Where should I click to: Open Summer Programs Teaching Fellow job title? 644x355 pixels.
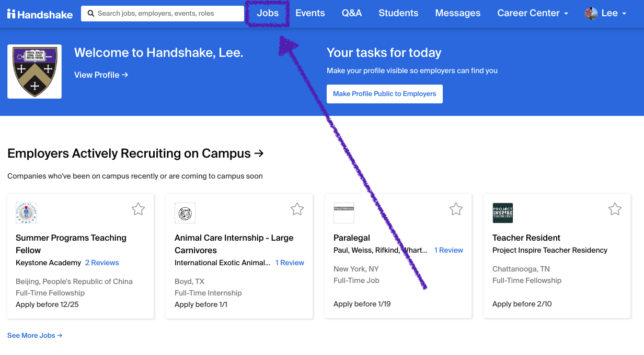(71, 244)
